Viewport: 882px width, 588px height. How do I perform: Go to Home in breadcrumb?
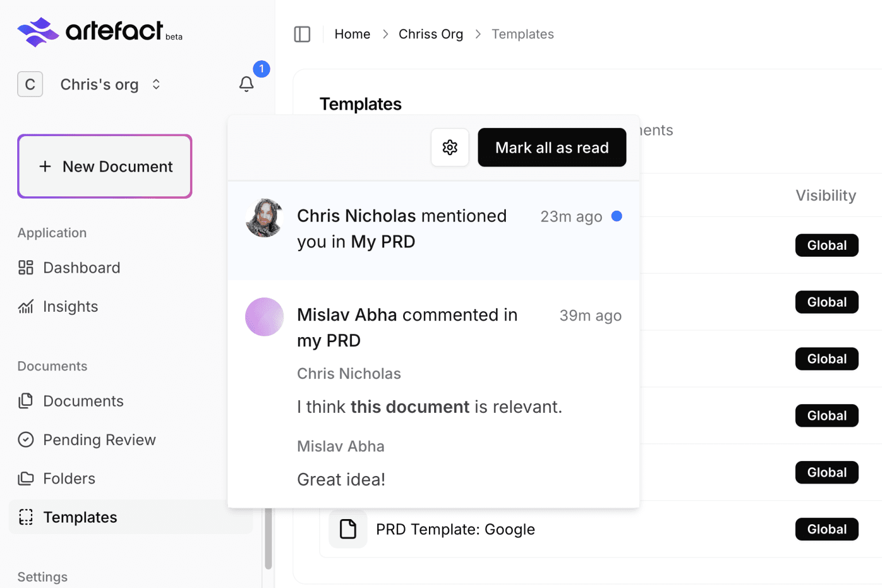click(x=352, y=34)
